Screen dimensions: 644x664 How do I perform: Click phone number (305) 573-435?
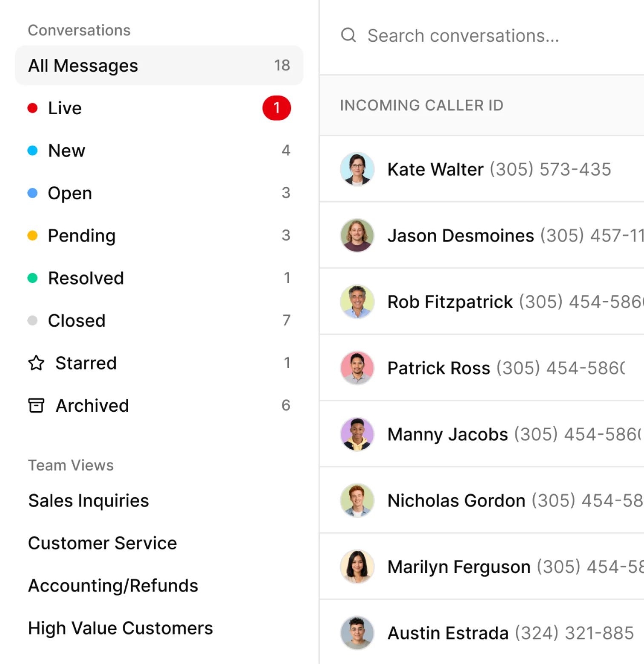coord(550,170)
